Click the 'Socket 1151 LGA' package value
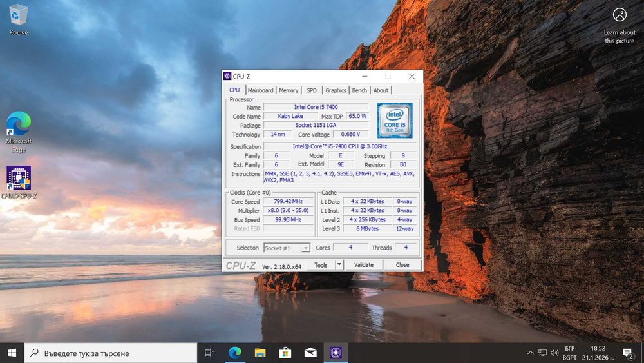Image resolution: width=644 pixels, height=363 pixels. [x=316, y=125]
